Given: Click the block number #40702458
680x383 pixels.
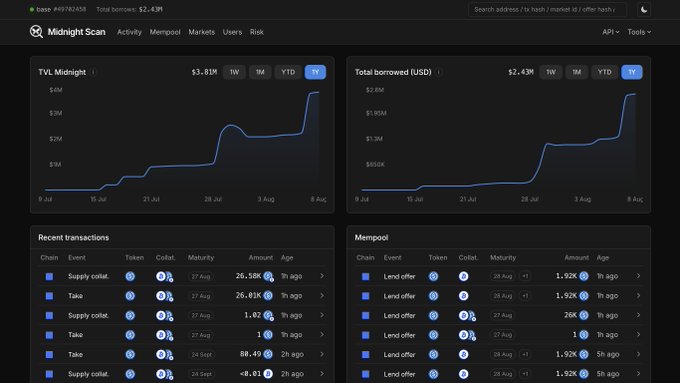Looking at the screenshot, I should (x=70, y=9).
